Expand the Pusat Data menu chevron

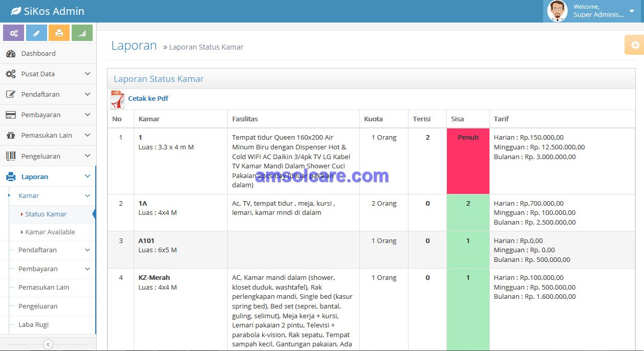(88, 74)
